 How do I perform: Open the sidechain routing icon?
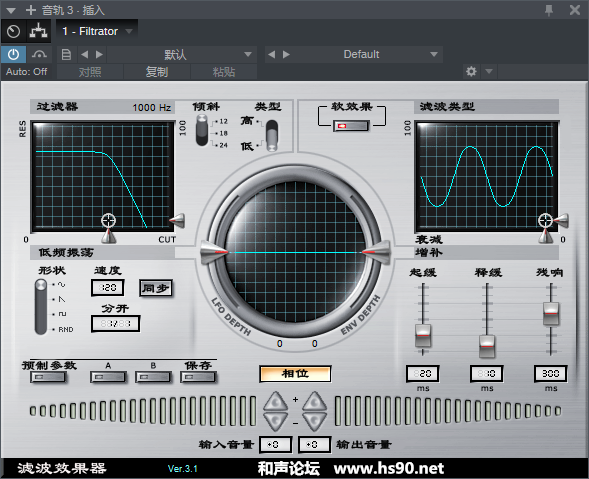(38, 31)
